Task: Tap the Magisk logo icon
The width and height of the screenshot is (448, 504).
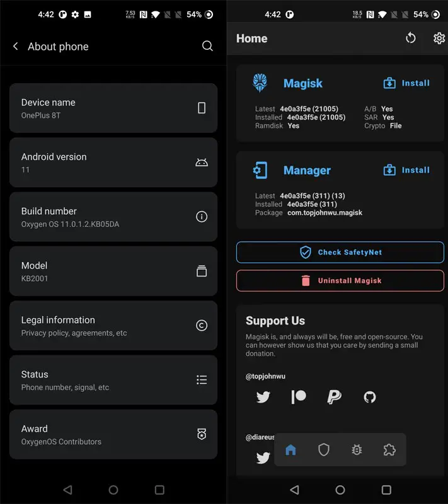Action: (260, 83)
